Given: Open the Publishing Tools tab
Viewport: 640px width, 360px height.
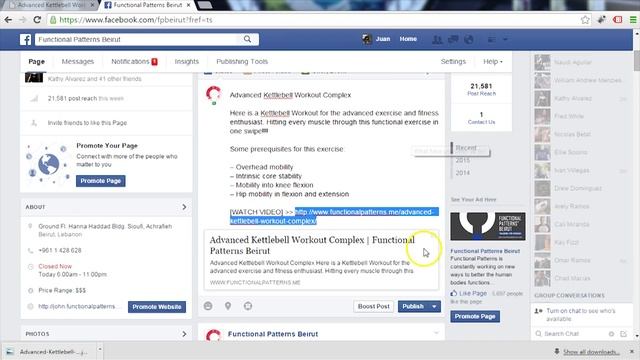Looking at the screenshot, I should pos(242,62).
